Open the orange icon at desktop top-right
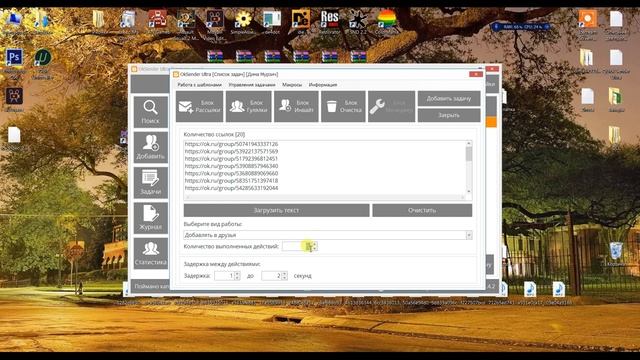 coord(587,19)
